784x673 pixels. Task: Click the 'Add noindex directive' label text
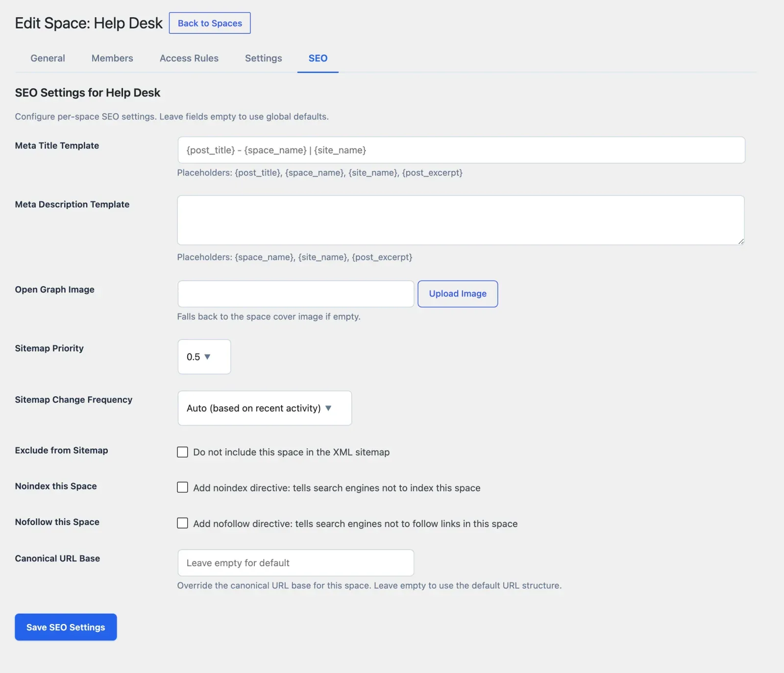(337, 488)
